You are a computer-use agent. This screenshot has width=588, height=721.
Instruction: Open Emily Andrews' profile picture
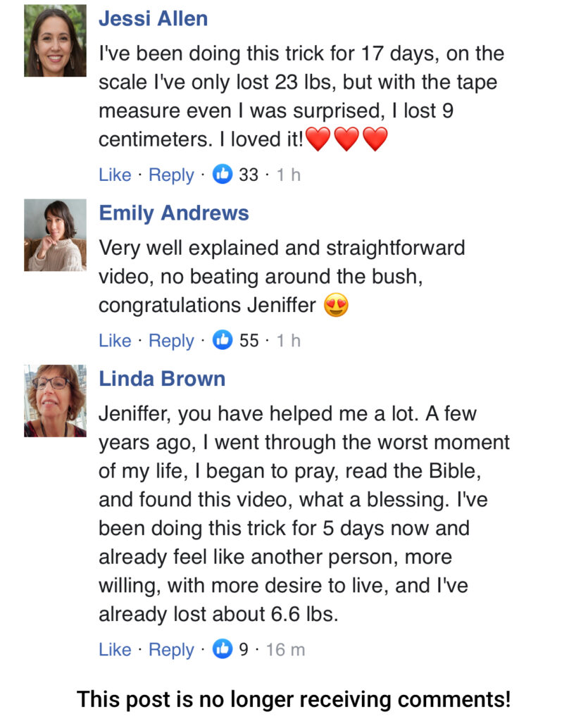click(55, 235)
